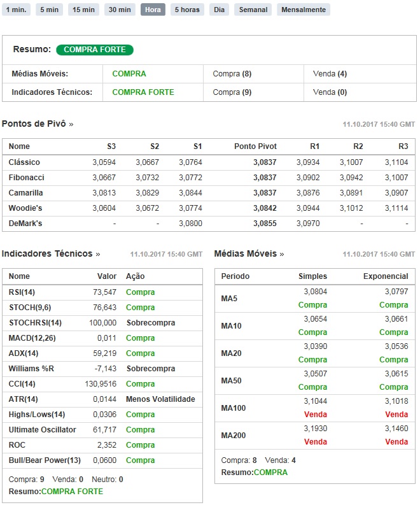The height and width of the screenshot is (505, 420).
Task: Open the Médias Móveis heading link
Action: pyautogui.click(x=249, y=254)
